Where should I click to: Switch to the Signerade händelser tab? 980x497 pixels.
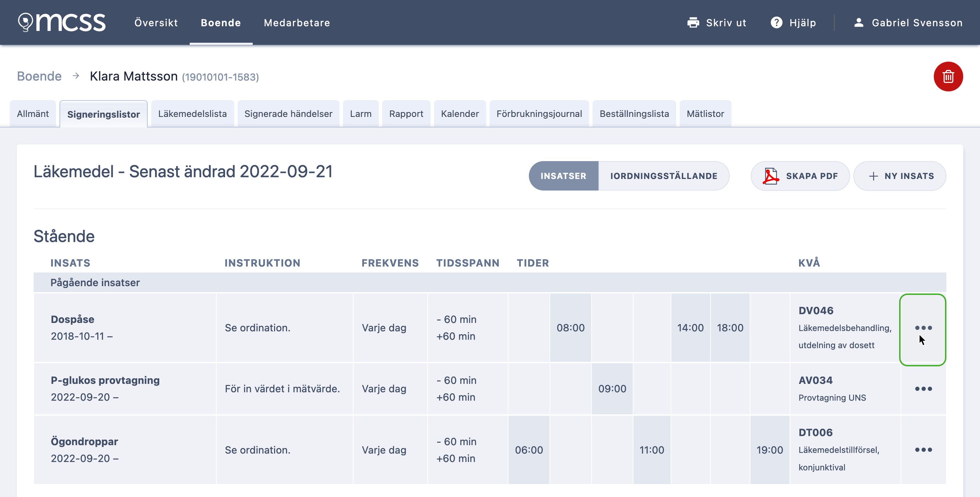288,114
